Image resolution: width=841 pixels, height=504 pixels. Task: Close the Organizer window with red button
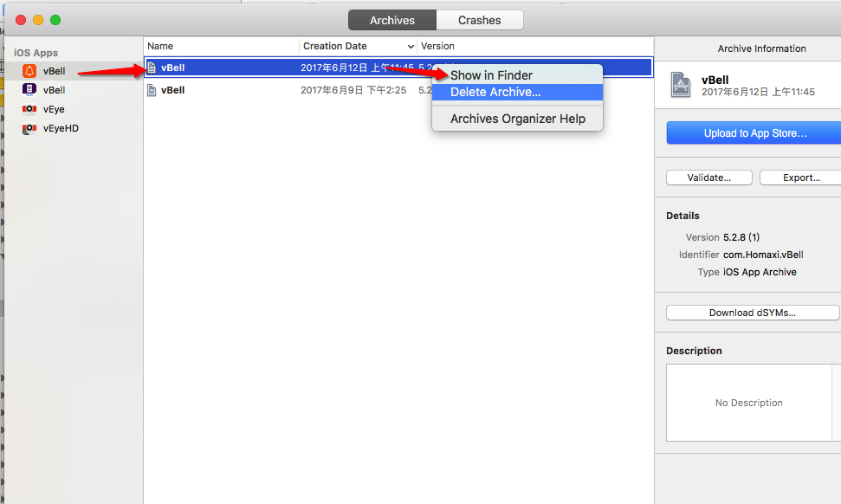(21, 20)
